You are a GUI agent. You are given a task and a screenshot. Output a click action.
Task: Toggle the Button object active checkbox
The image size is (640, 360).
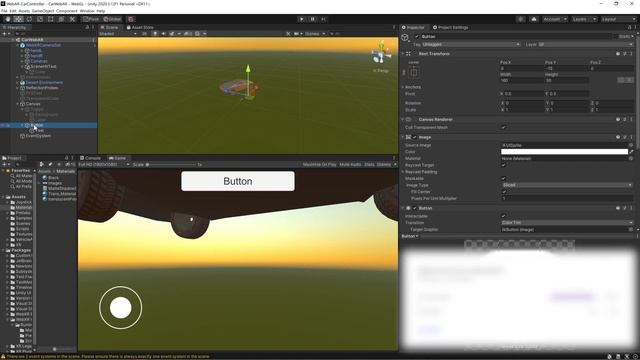click(417, 36)
